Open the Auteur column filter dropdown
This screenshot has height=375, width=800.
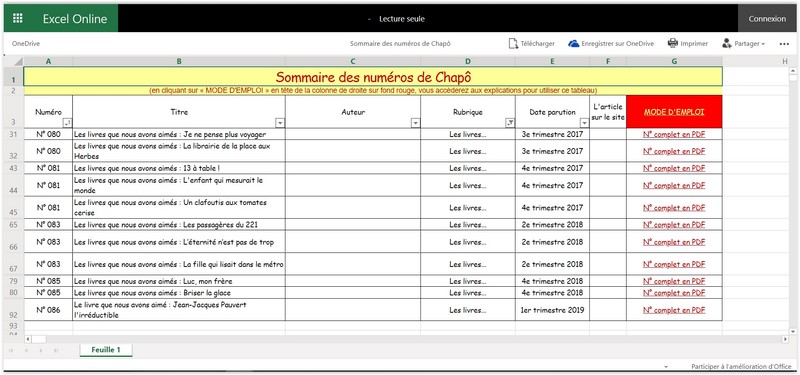pos(415,122)
